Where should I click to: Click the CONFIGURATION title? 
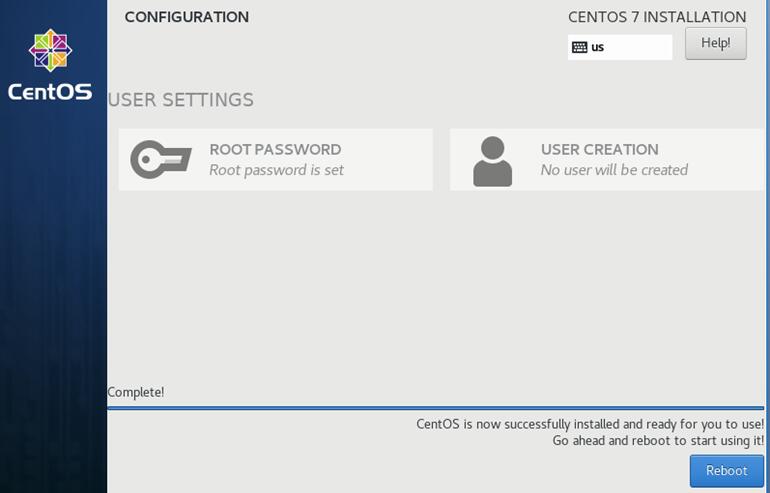click(187, 17)
